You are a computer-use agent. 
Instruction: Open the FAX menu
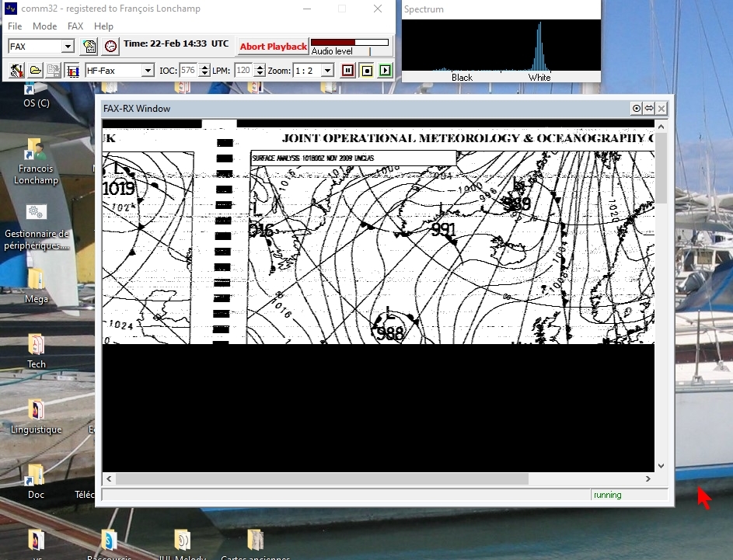pos(75,26)
